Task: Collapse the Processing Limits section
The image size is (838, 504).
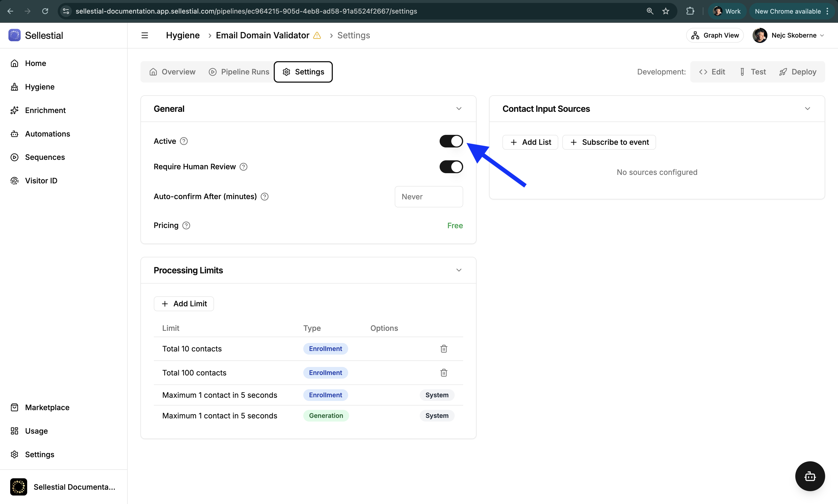Action: pyautogui.click(x=459, y=270)
